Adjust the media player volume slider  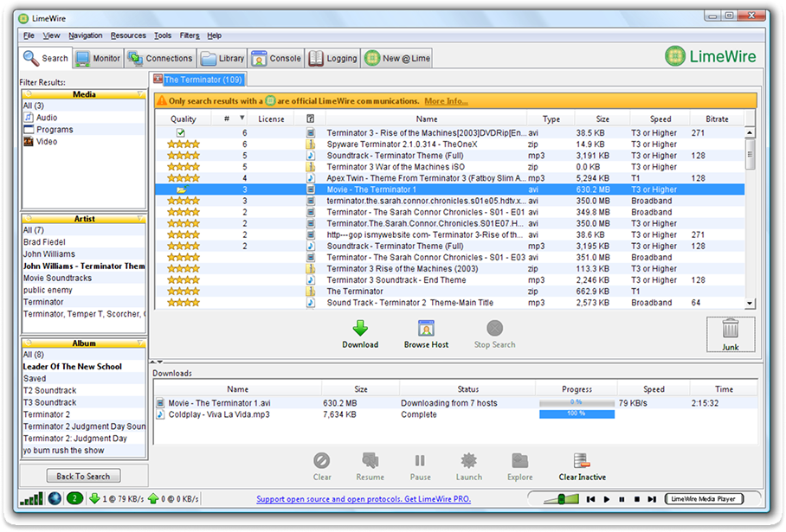(562, 499)
